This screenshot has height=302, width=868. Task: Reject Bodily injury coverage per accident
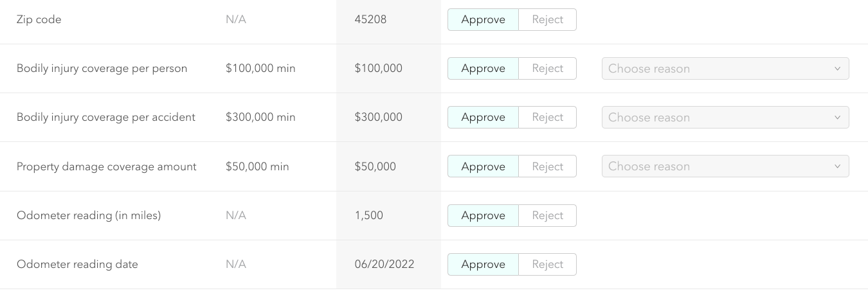[547, 117]
